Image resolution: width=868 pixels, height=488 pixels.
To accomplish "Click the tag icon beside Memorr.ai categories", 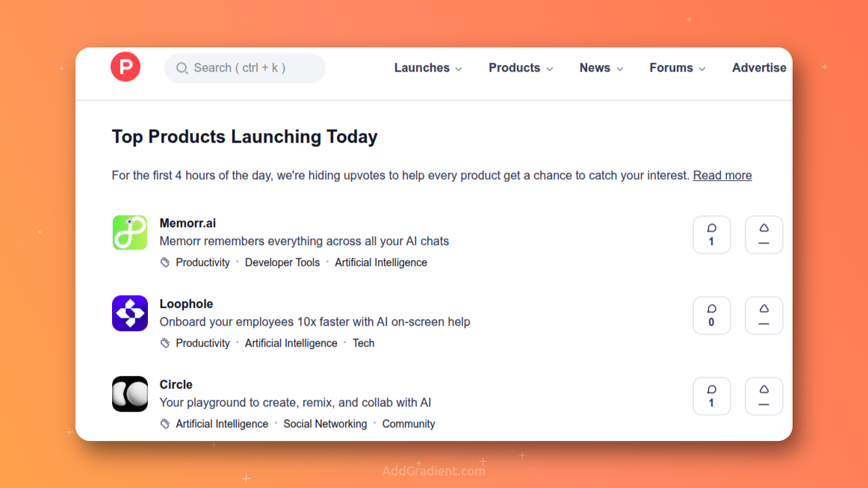I will pos(164,262).
